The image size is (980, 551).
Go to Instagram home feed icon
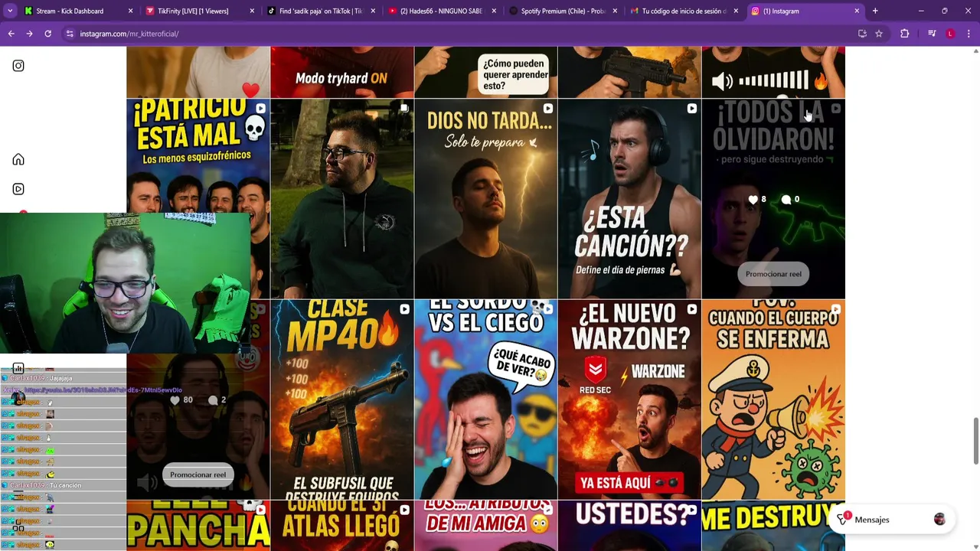pyautogui.click(x=18, y=159)
